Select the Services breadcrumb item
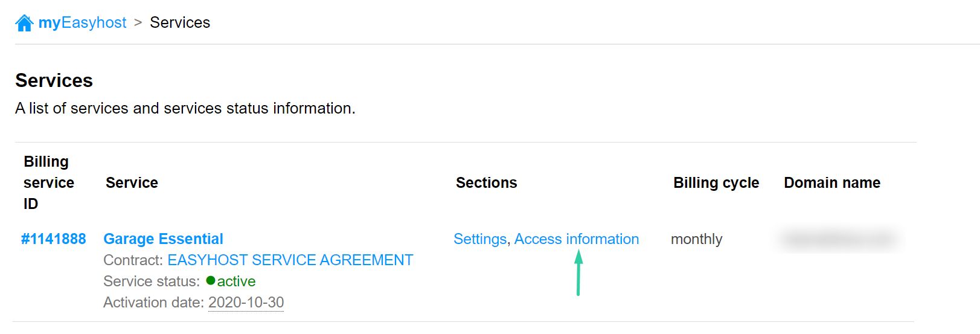This screenshot has width=980, height=334. coord(180,23)
